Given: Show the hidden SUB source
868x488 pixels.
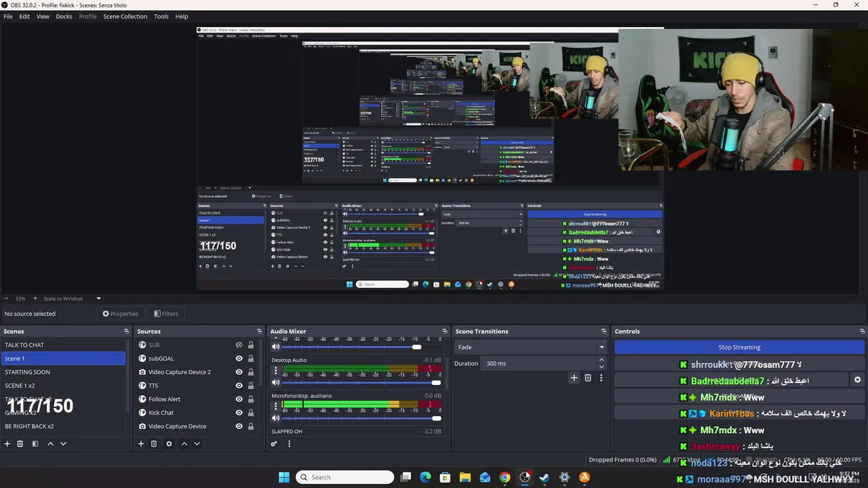Looking at the screenshot, I should [239, 345].
